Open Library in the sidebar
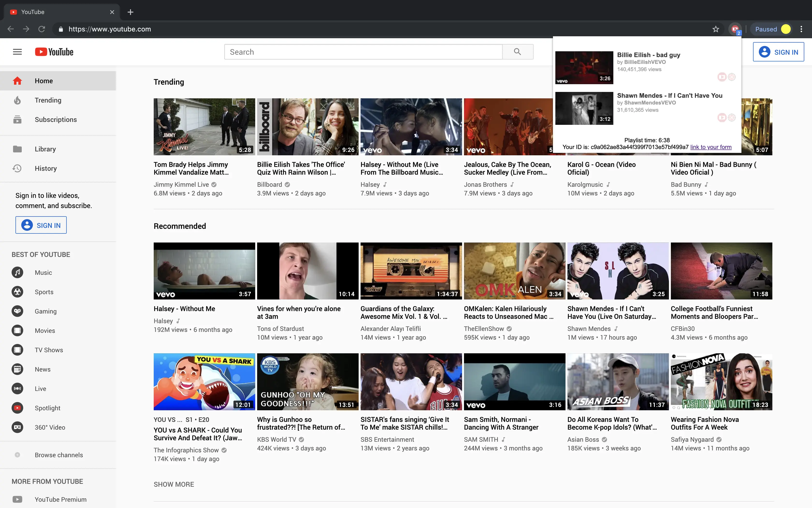 [x=58, y=149]
